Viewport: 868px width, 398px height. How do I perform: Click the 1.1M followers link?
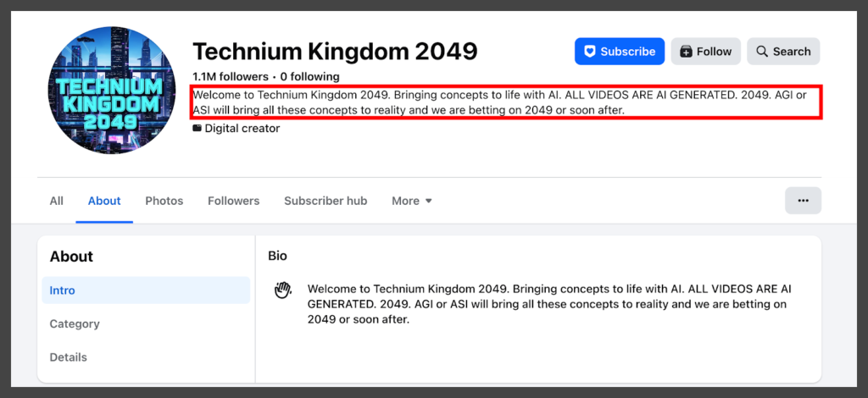click(x=232, y=76)
